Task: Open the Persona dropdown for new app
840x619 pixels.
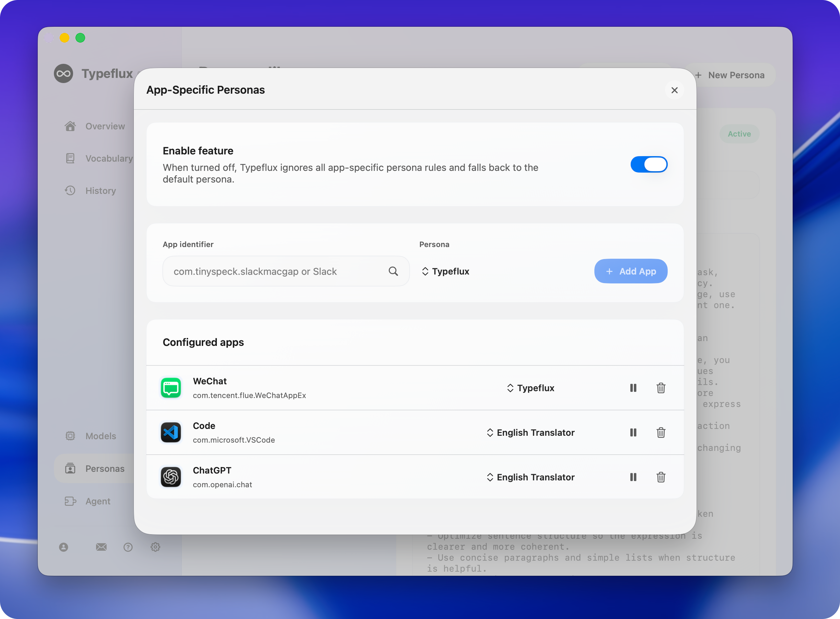Action: (445, 271)
